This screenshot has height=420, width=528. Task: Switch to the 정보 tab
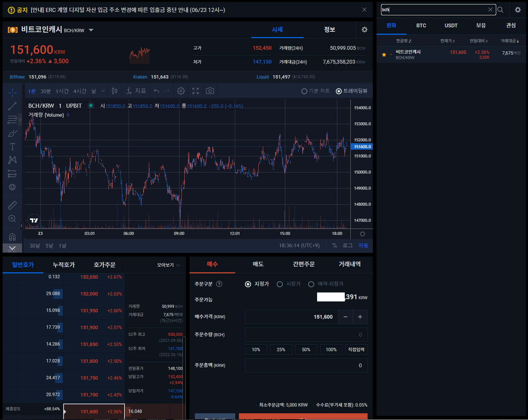pyautogui.click(x=329, y=30)
